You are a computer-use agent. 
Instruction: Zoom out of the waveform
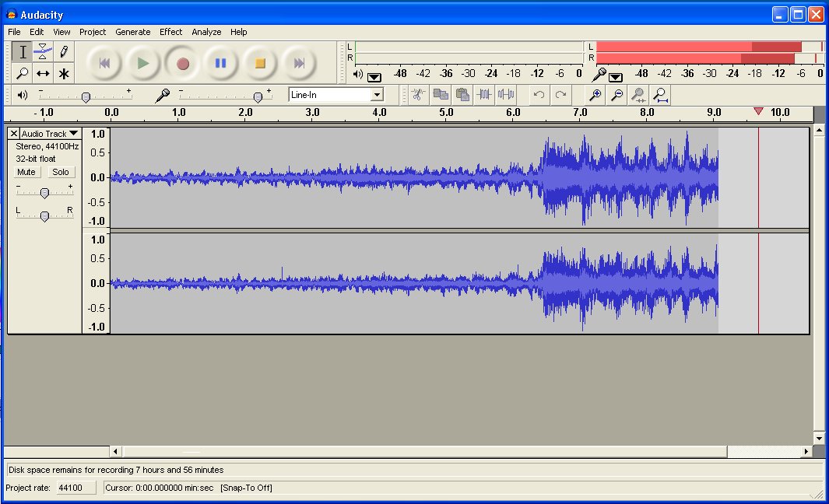click(617, 95)
